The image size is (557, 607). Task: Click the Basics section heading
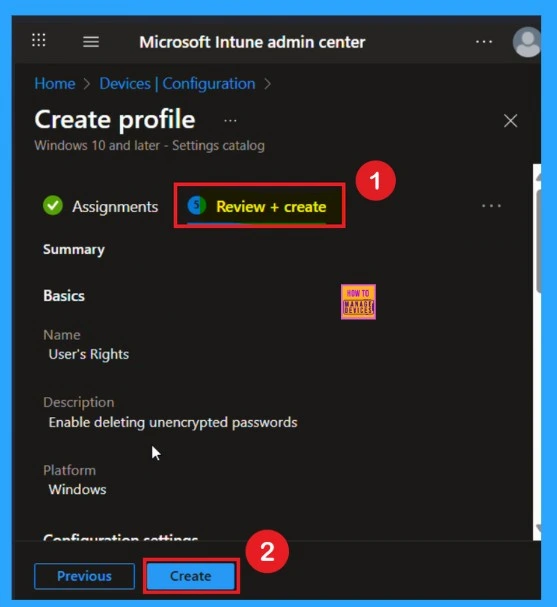click(x=64, y=296)
